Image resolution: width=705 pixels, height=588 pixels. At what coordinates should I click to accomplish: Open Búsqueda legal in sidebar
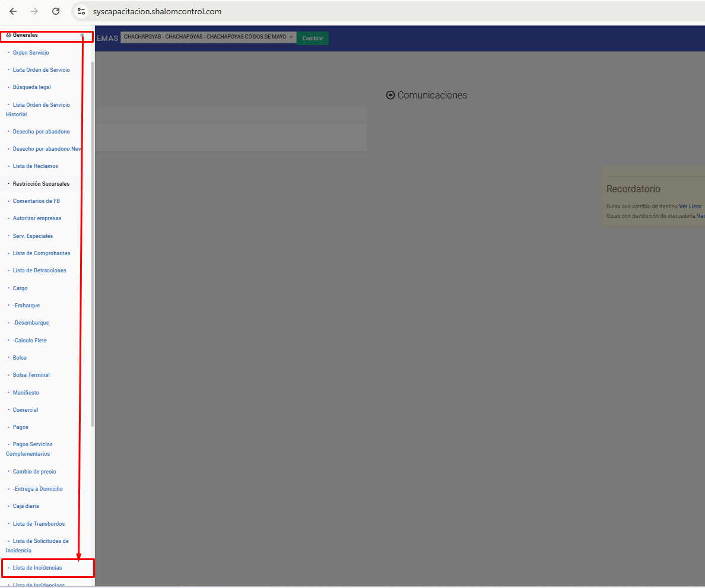[x=32, y=87]
